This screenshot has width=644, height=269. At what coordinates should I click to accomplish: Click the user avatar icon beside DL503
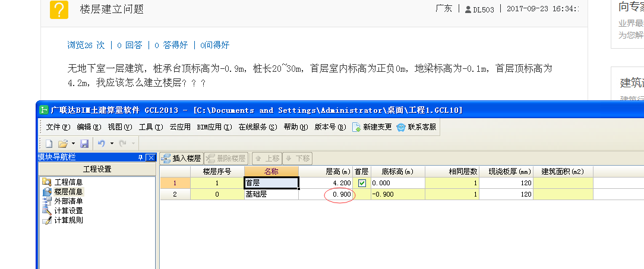tap(468, 9)
